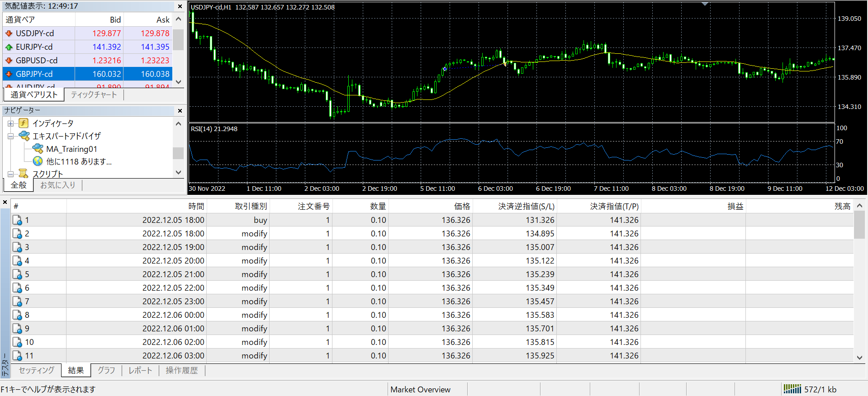The width and height of the screenshot is (868, 396).
Task: Click the S/L value 134.895
Action: point(540,234)
